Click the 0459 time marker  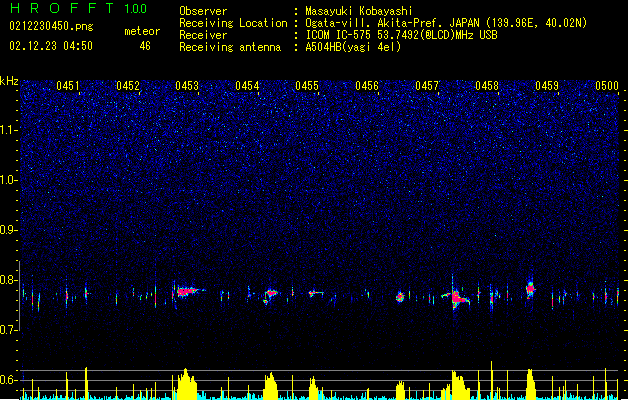pyautogui.click(x=547, y=86)
